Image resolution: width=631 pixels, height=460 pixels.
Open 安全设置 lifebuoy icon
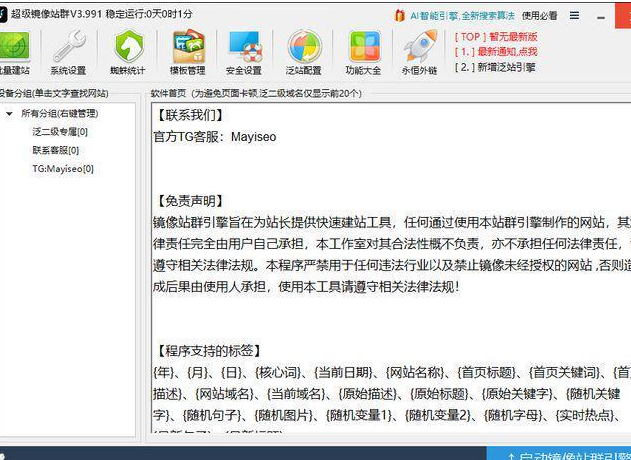pyautogui.click(x=245, y=46)
